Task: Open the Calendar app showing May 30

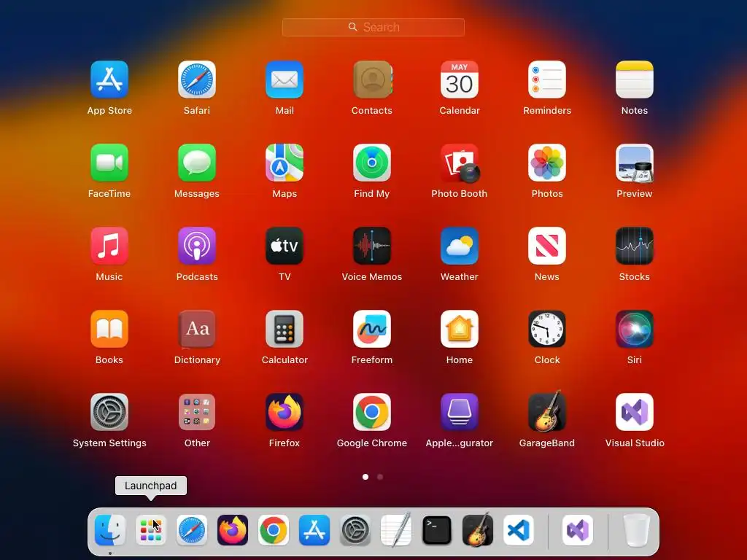Action: [460, 79]
